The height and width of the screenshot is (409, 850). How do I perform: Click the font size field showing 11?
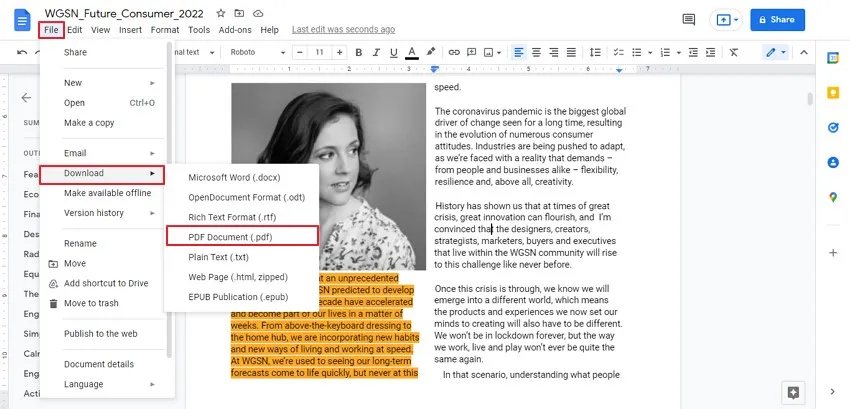pos(320,53)
